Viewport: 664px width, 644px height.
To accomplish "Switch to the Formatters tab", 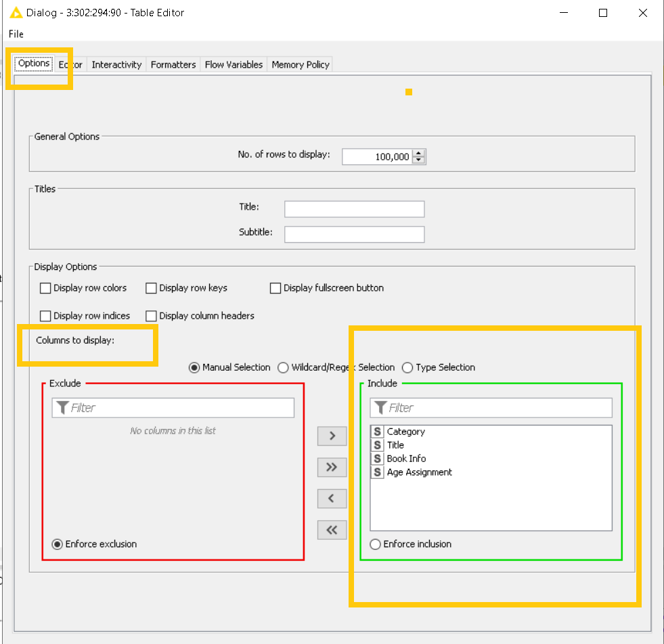I will (173, 64).
